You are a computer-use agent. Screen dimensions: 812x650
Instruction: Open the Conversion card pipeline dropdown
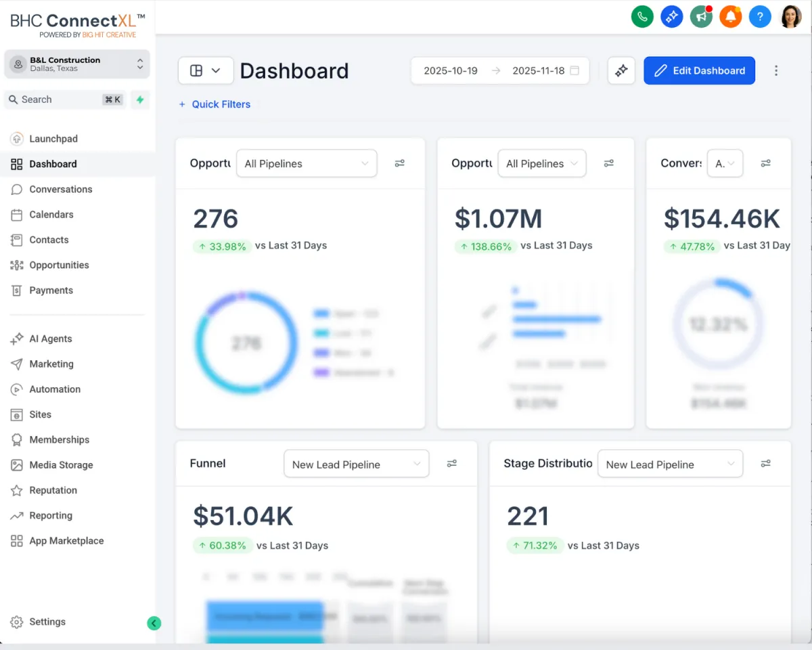tap(725, 163)
